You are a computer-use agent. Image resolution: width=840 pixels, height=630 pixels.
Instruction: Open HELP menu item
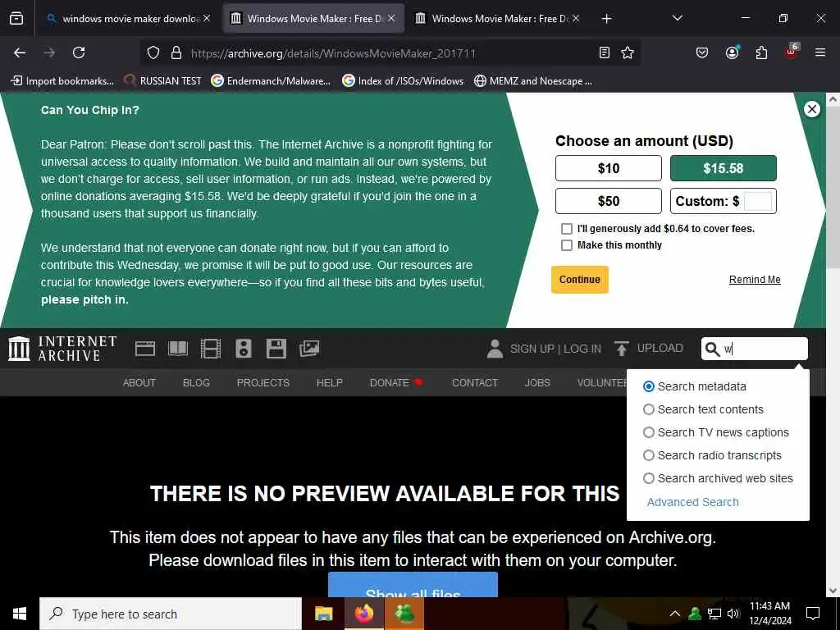point(329,383)
